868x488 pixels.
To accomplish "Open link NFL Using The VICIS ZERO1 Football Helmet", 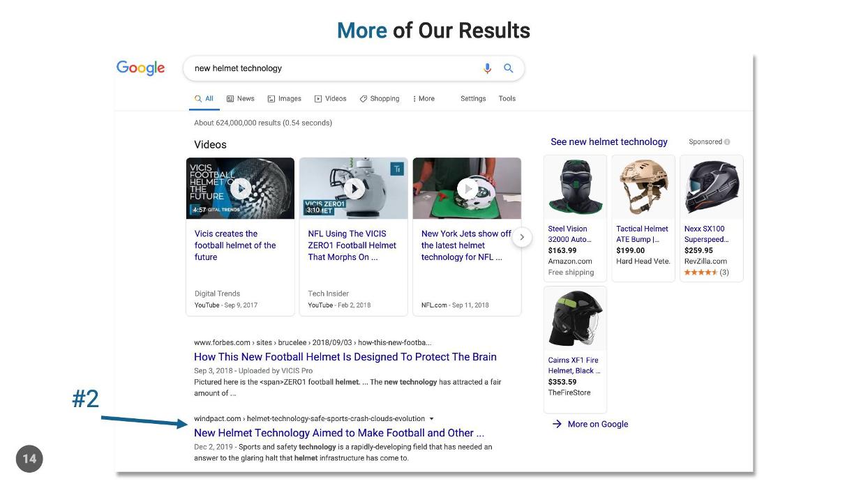I will coord(352,245).
